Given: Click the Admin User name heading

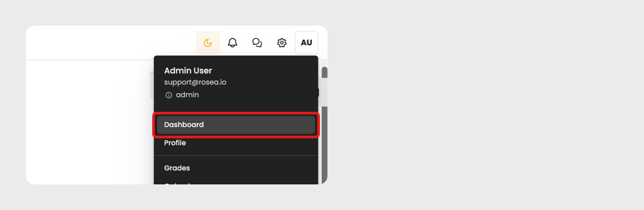Looking at the screenshot, I should 188,70.
